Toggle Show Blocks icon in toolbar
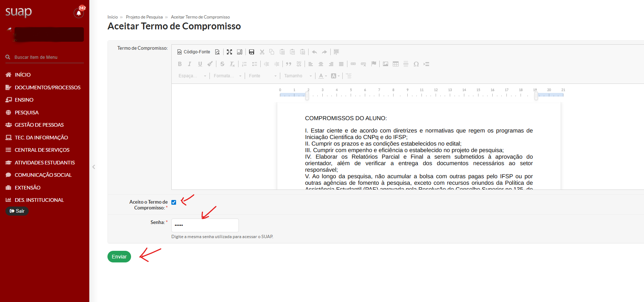Image resolution: width=644 pixels, height=302 pixels. [x=240, y=52]
